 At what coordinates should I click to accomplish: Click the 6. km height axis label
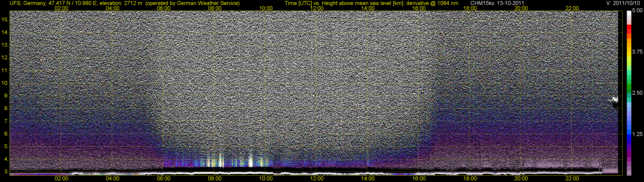(6, 134)
